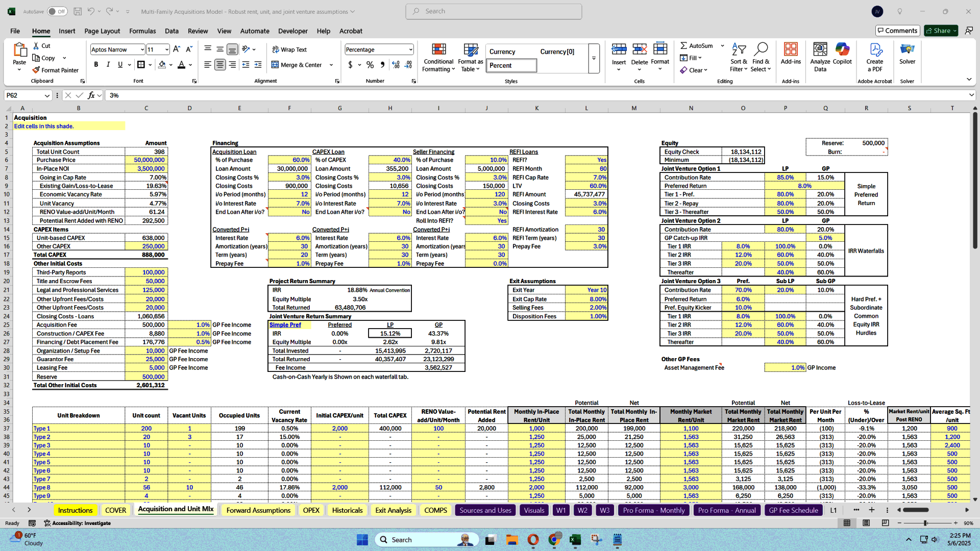
Task: Switch to Page Break Preview view
Action: point(886,523)
